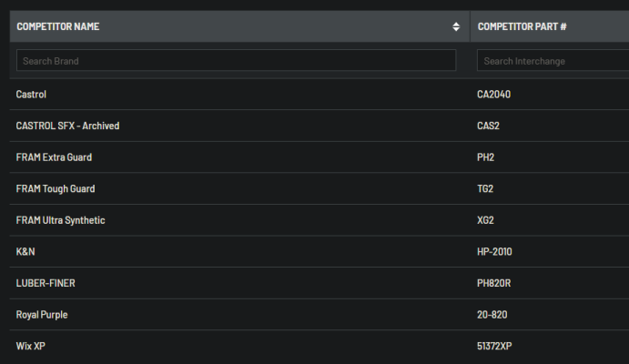Image resolution: width=629 pixels, height=364 pixels.
Task: Select the LUBER-FINER brand row
Action: tap(320, 283)
